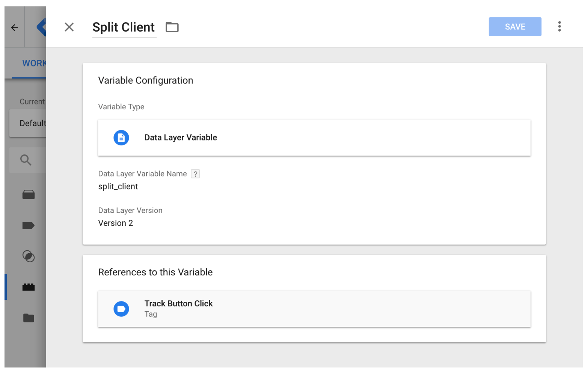The image size is (588, 372).
Task: Click the blue tag icon for Track Button Click
Action: [x=121, y=309]
